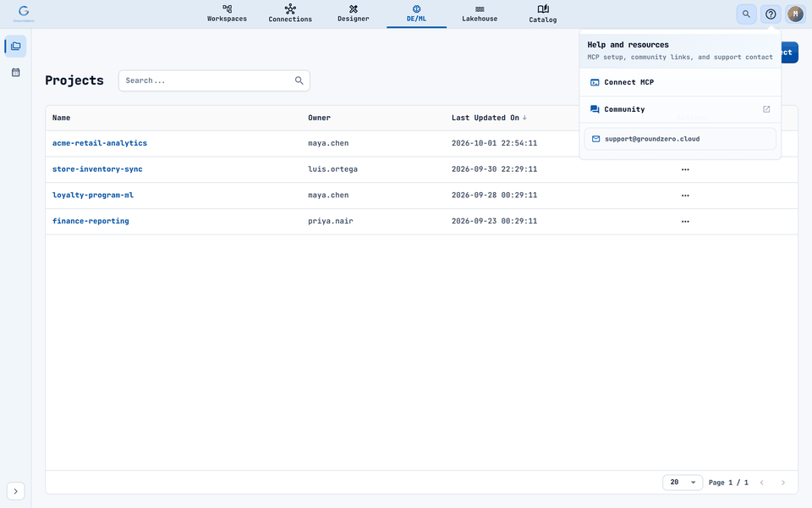The image size is (812, 508).
Task: Click the envelope icon beside support email
Action: point(595,139)
